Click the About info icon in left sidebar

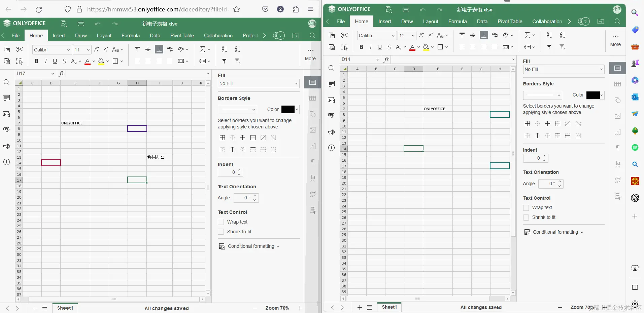coord(6,162)
